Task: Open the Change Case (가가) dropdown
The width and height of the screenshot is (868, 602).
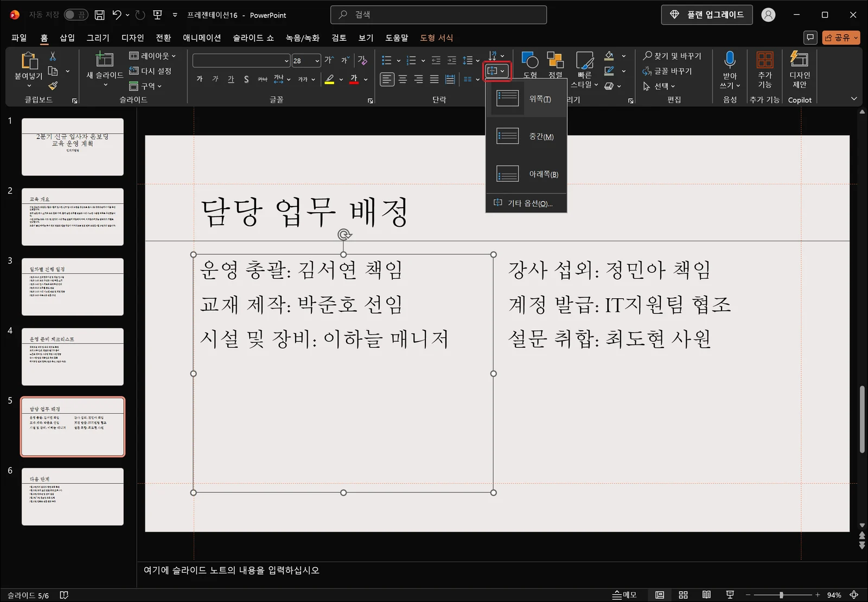Action: (307, 79)
